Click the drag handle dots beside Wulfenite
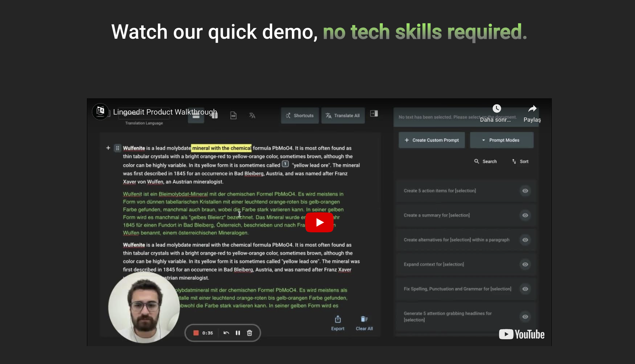This screenshot has width=635, height=364. click(118, 148)
